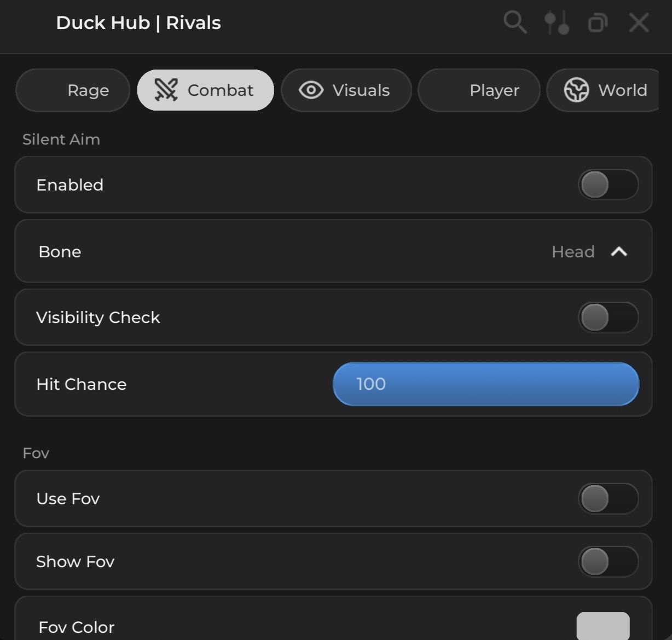This screenshot has height=640, width=672.
Task: Enable the Show Fov switch
Action: click(x=608, y=562)
